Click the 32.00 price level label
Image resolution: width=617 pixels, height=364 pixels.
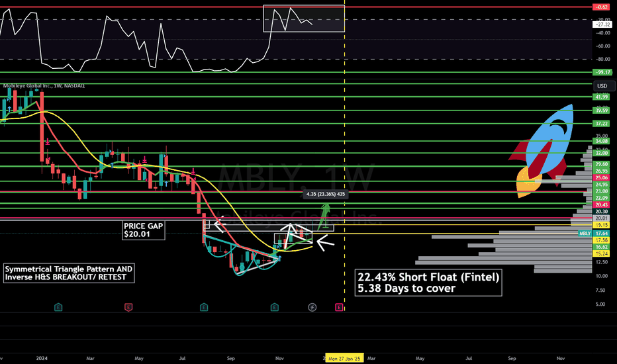point(602,153)
